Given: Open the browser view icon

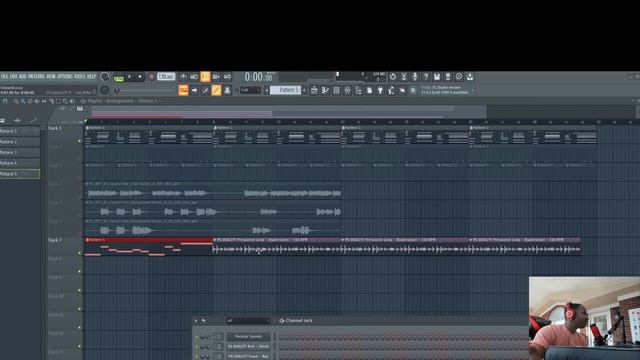Looking at the screenshot, I should click(x=358, y=90).
